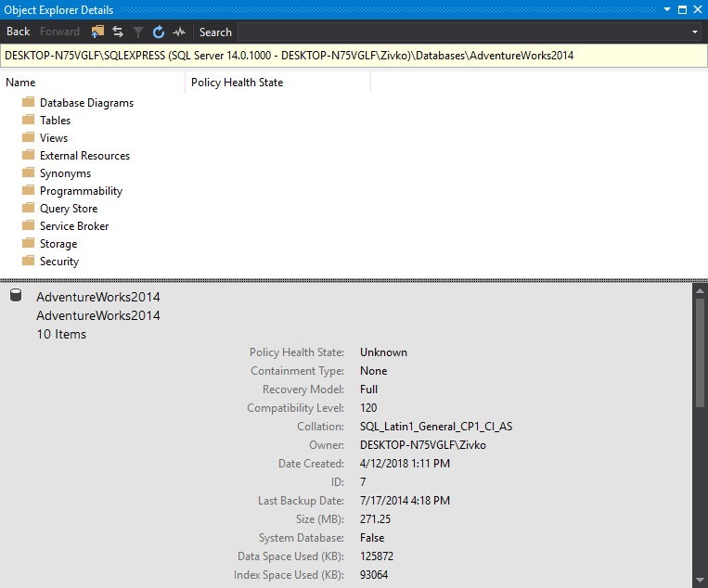Select the Tables folder icon
This screenshot has width=708, height=588.
tap(29, 120)
